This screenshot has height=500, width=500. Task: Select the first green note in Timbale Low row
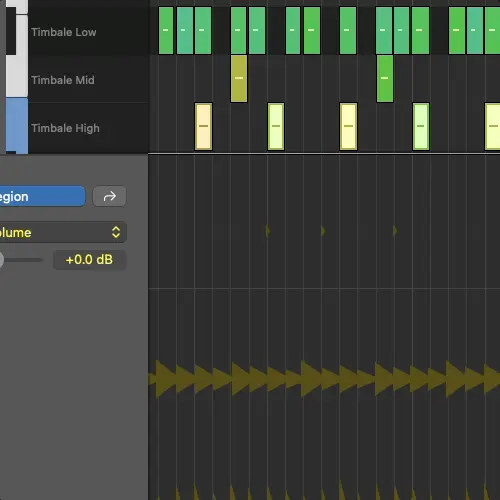point(166,30)
